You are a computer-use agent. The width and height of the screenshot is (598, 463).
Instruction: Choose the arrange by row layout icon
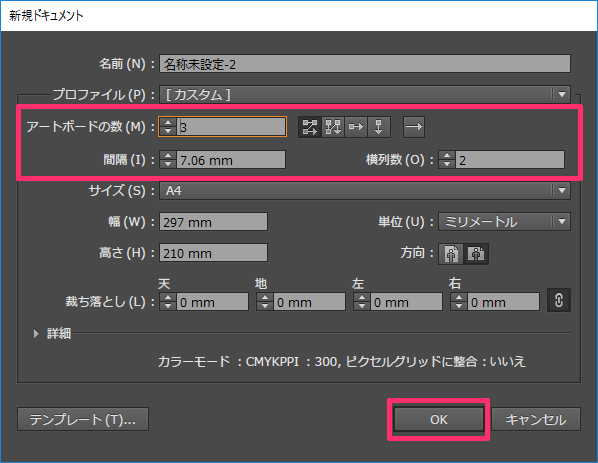356,127
